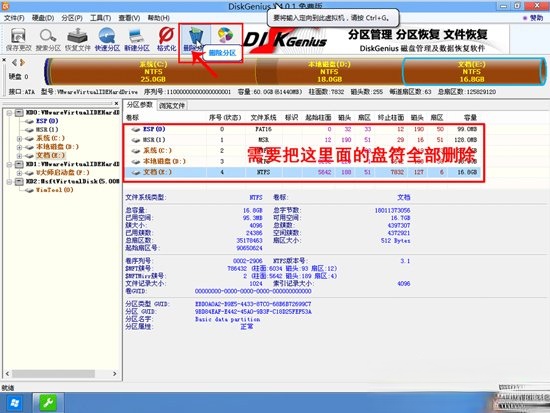Select HD2:MsftVirtualDisk tree entry
The image size is (550, 413).
[x=73, y=181]
